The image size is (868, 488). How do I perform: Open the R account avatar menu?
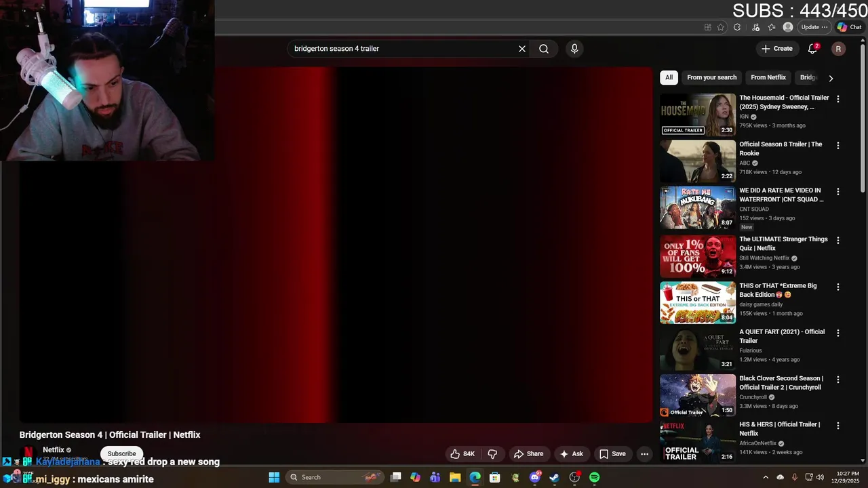[838, 49]
